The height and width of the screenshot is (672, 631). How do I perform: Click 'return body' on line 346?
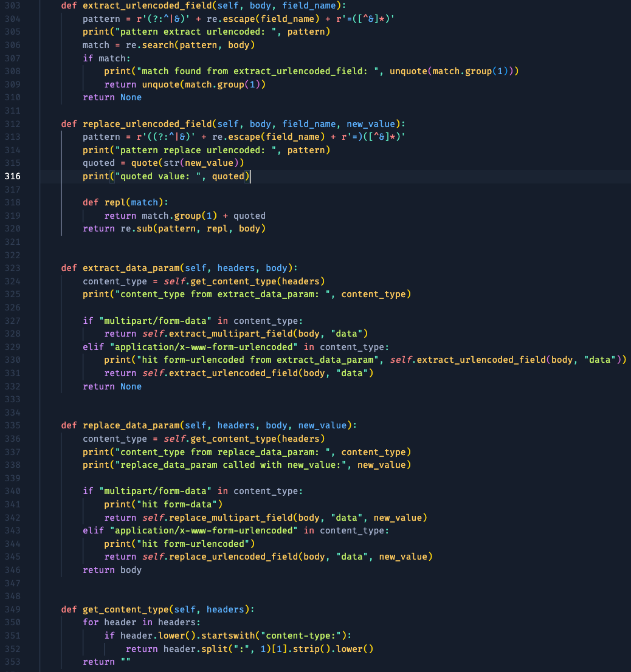click(112, 570)
